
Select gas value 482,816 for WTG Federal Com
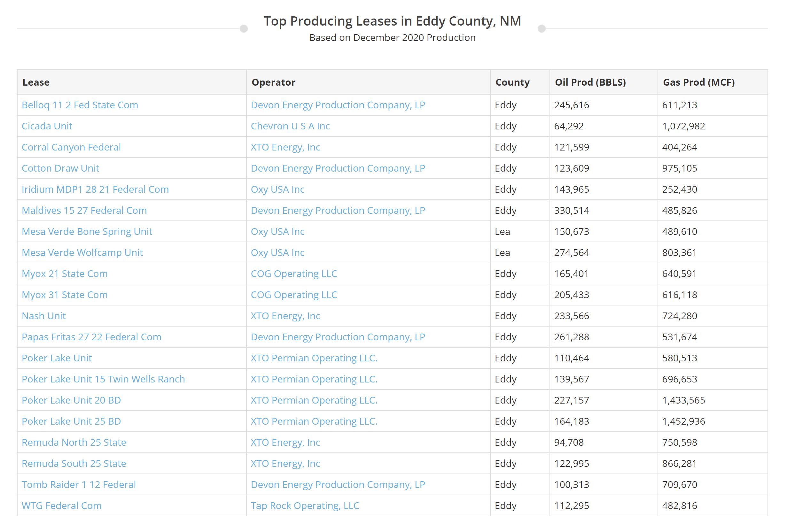pos(680,505)
